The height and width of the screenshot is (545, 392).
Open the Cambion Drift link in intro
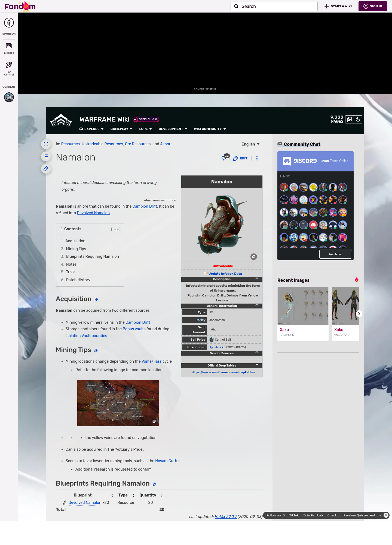click(145, 206)
